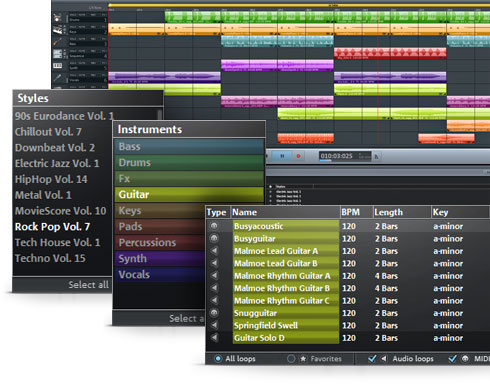Choose Rock Pop Vol. 7 style
The image size is (490, 392).
52,227
